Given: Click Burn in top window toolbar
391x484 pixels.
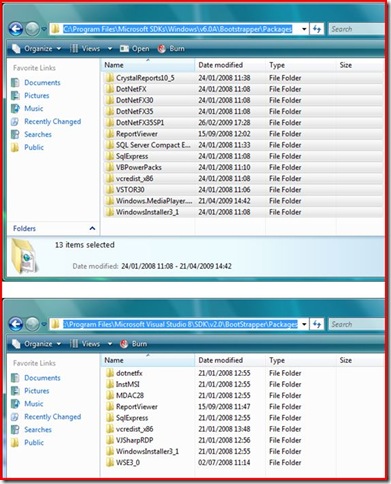Looking at the screenshot, I should pos(171,49).
